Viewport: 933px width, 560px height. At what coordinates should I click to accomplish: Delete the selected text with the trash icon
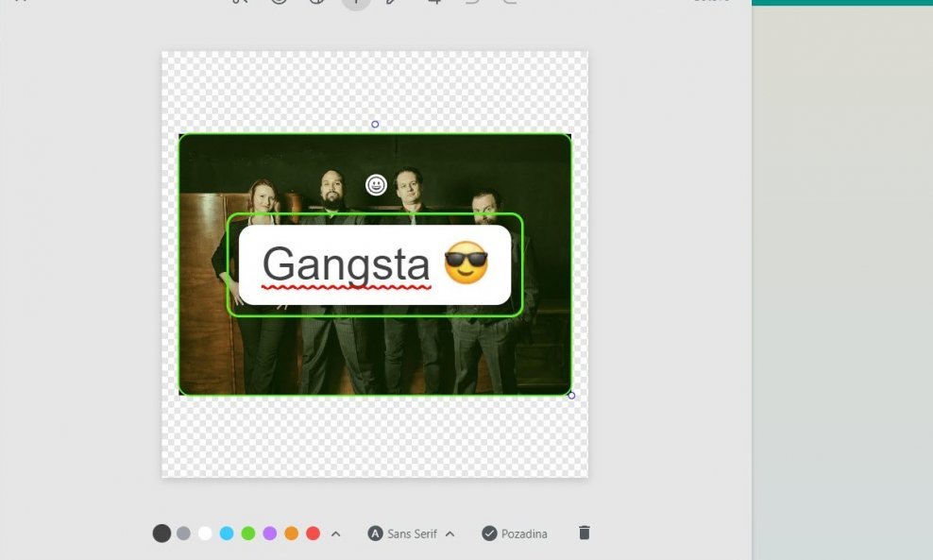[x=585, y=533]
